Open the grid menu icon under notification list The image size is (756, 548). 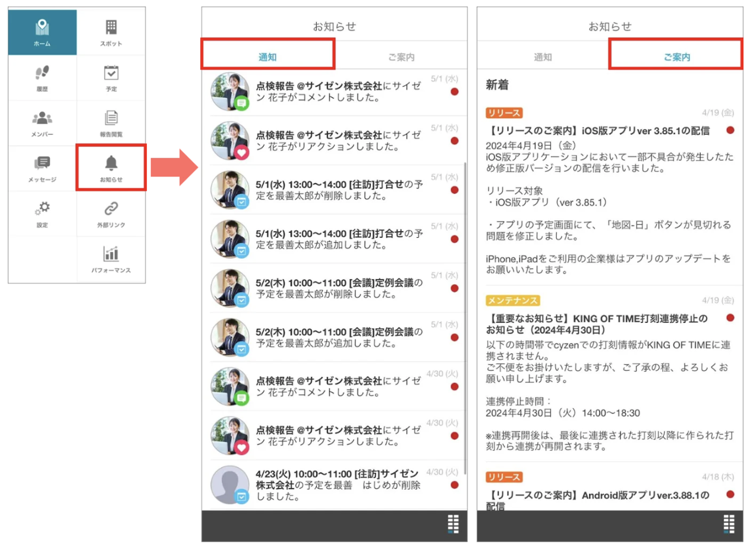[453, 525]
